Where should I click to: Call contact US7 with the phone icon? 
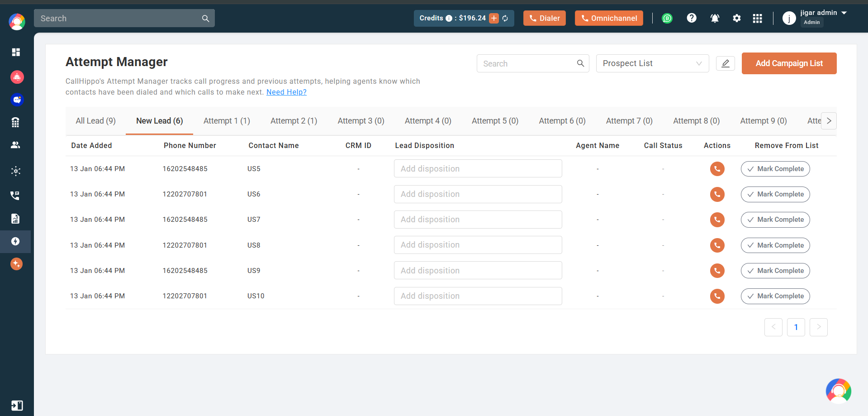717,220
